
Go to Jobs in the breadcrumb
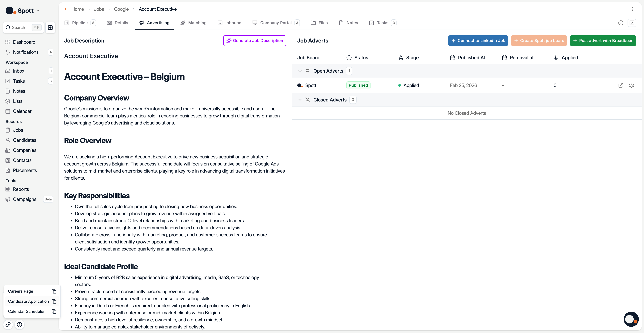99,9
